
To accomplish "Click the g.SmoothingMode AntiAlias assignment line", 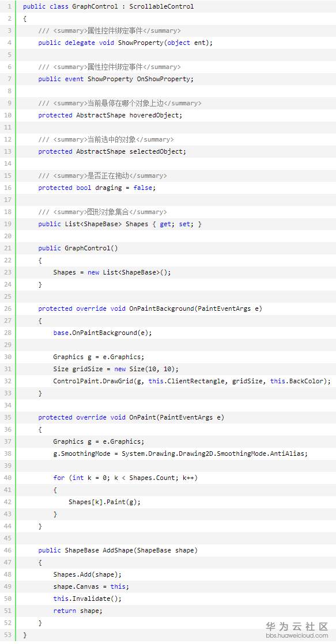I will tap(180, 454).
